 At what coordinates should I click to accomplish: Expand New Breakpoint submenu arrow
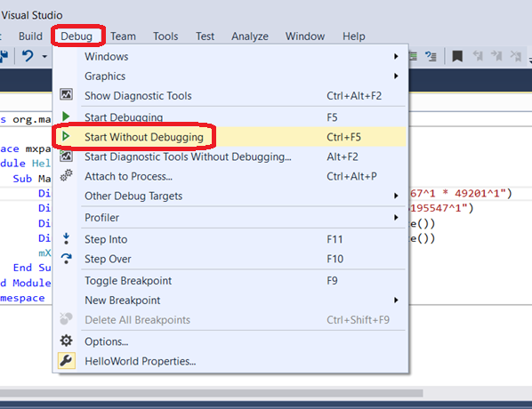(396, 301)
